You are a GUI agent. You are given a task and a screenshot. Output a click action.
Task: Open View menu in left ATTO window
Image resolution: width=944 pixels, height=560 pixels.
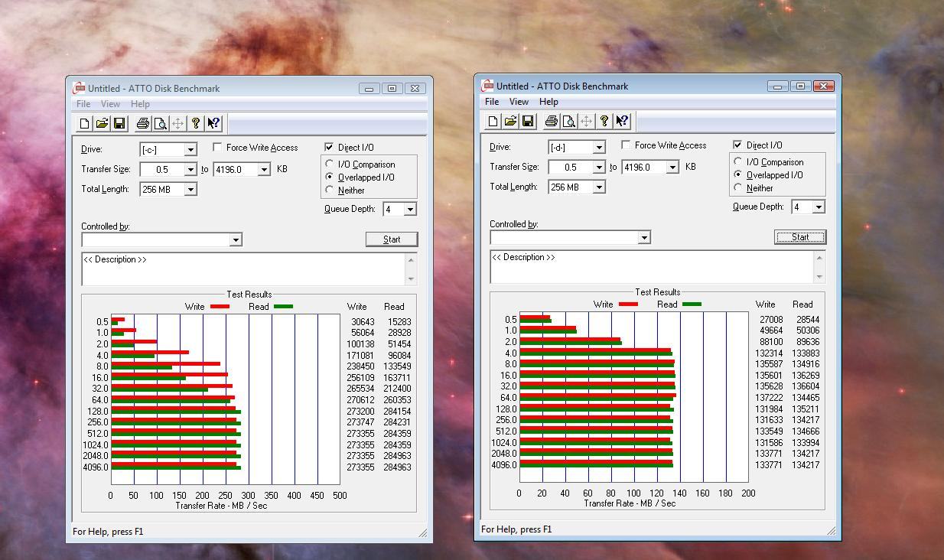click(x=110, y=104)
